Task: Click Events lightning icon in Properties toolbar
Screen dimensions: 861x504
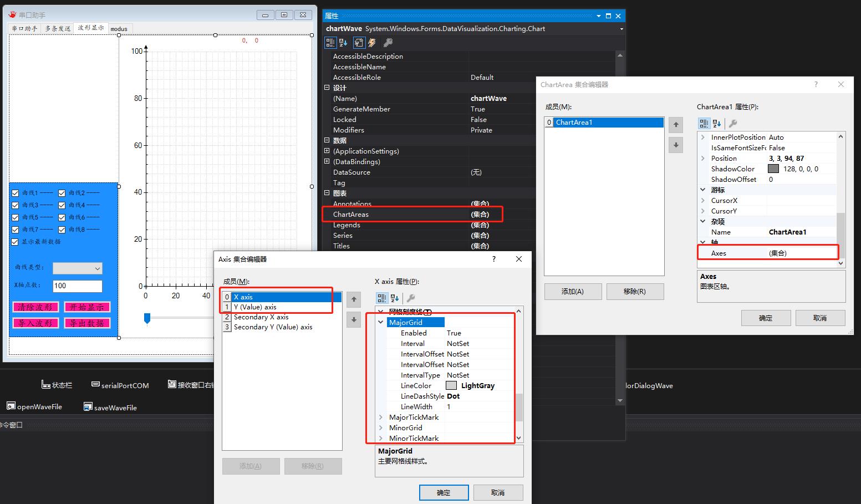Action: (x=372, y=43)
